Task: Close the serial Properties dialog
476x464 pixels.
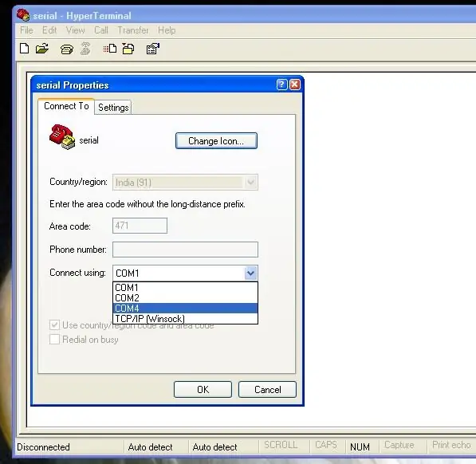Action: point(295,85)
